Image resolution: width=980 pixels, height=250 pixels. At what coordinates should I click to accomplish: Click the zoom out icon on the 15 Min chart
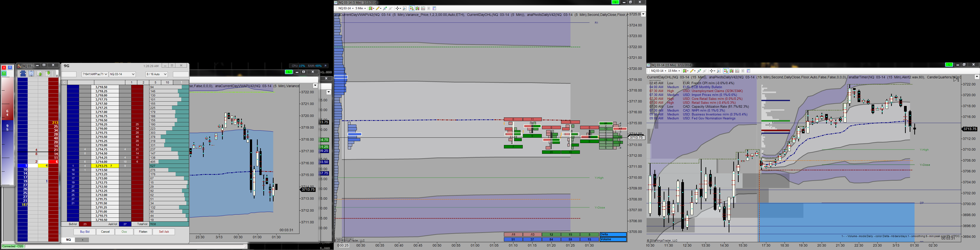(705, 71)
